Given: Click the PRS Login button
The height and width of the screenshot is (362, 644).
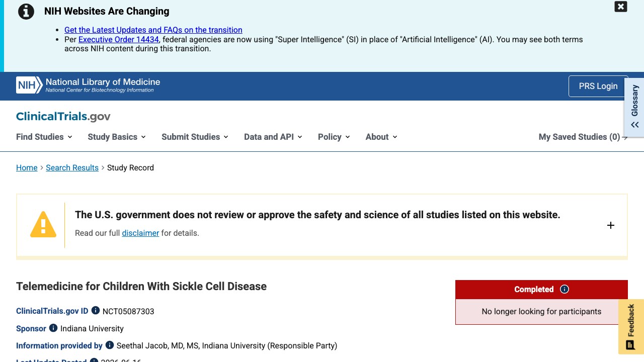Looking at the screenshot, I should pos(598,86).
